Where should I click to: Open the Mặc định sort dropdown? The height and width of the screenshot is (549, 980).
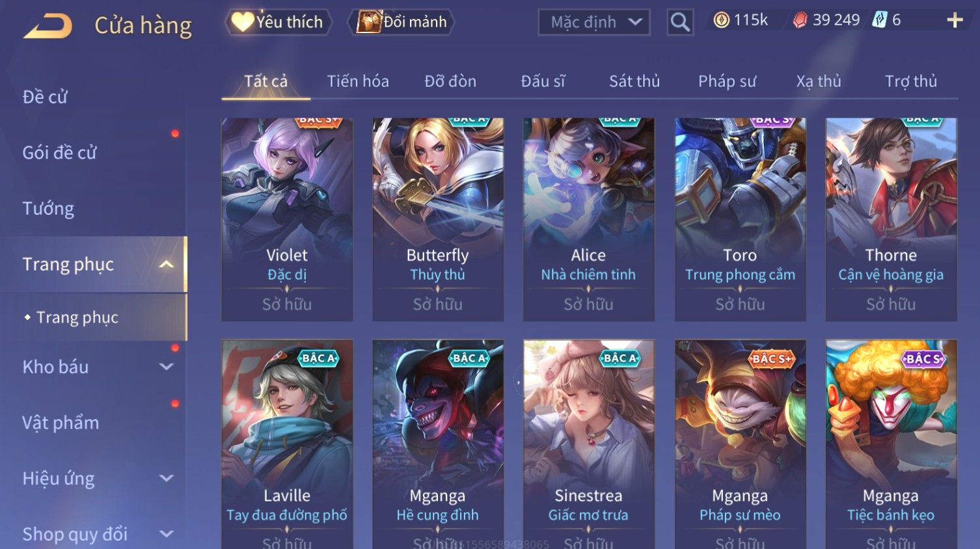pos(594,22)
